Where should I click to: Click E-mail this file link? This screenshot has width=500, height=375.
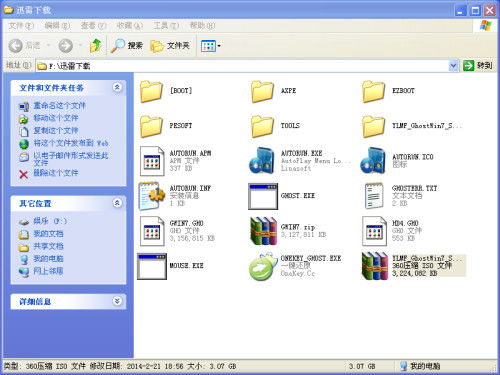pos(71,159)
